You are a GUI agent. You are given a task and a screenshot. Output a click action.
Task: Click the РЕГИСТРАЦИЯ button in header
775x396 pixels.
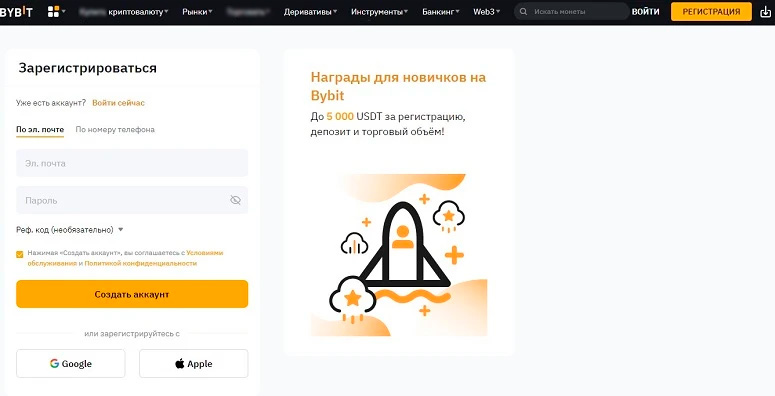711,12
